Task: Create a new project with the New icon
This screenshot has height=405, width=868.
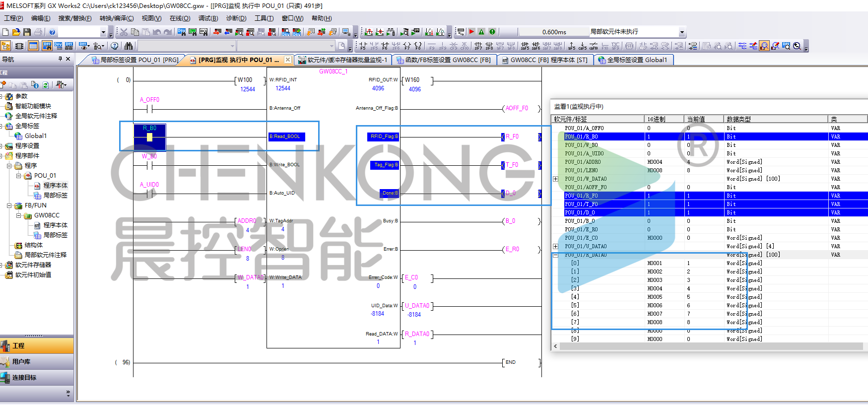Action: [x=5, y=32]
